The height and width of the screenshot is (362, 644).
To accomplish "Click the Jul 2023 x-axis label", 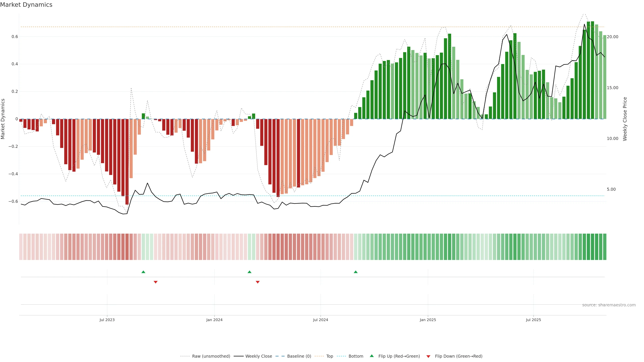I will pyautogui.click(x=107, y=320).
